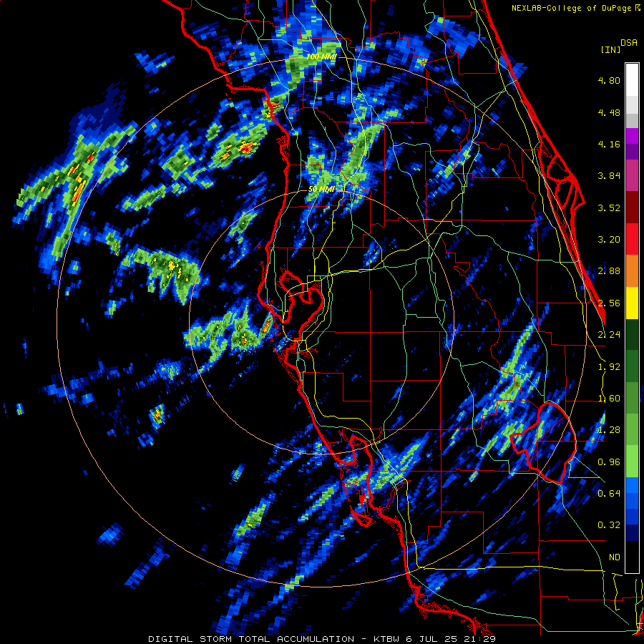The image size is (644, 644).
Task: Click the [IN] units label
Action: pyautogui.click(x=610, y=49)
